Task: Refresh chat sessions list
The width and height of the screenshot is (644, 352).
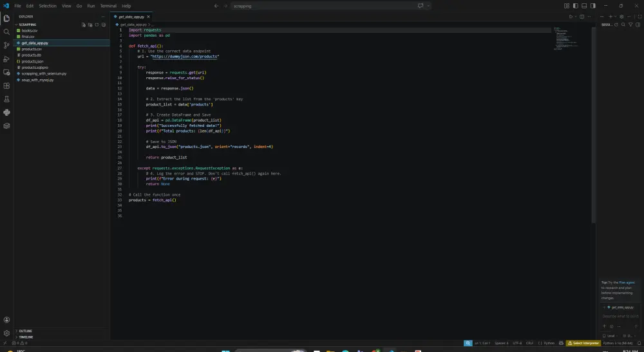Action: click(616, 24)
